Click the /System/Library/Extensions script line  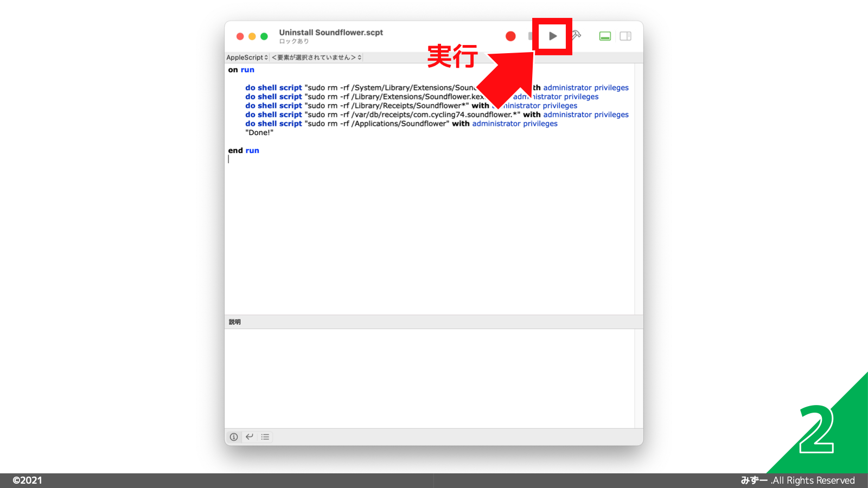click(437, 88)
